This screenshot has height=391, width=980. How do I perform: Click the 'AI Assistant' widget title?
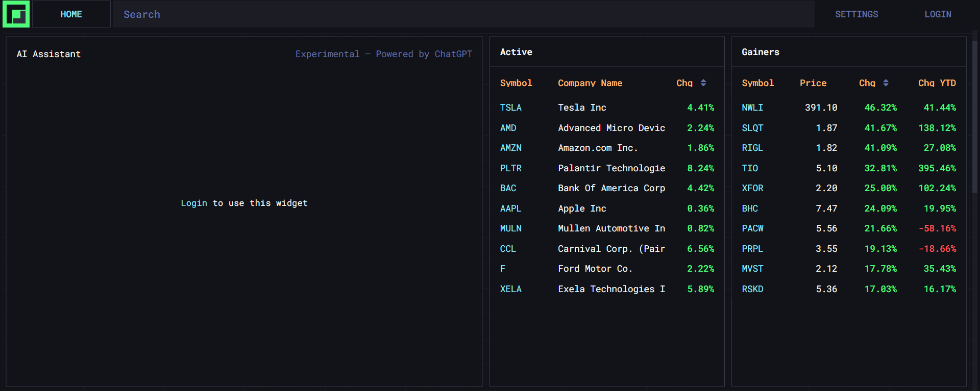pos(48,54)
